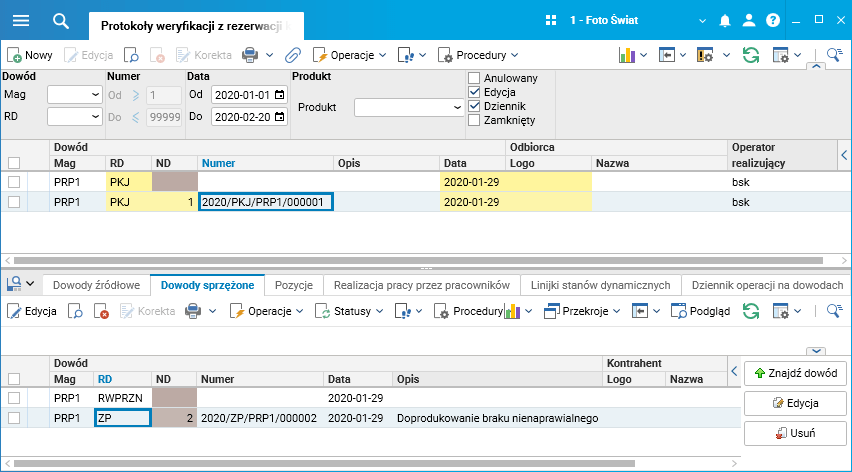Click the Znajdź dowód button
The height and width of the screenshot is (472, 852).
(x=795, y=373)
